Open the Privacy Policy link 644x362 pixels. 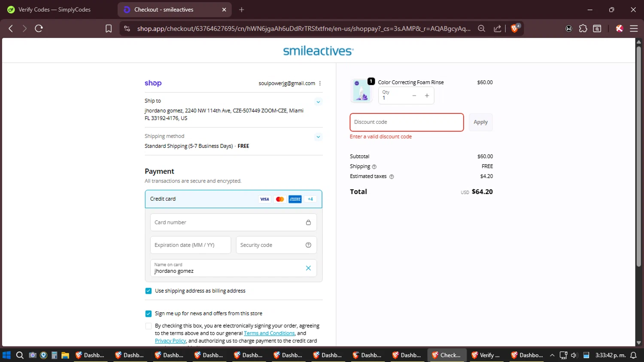click(x=170, y=341)
